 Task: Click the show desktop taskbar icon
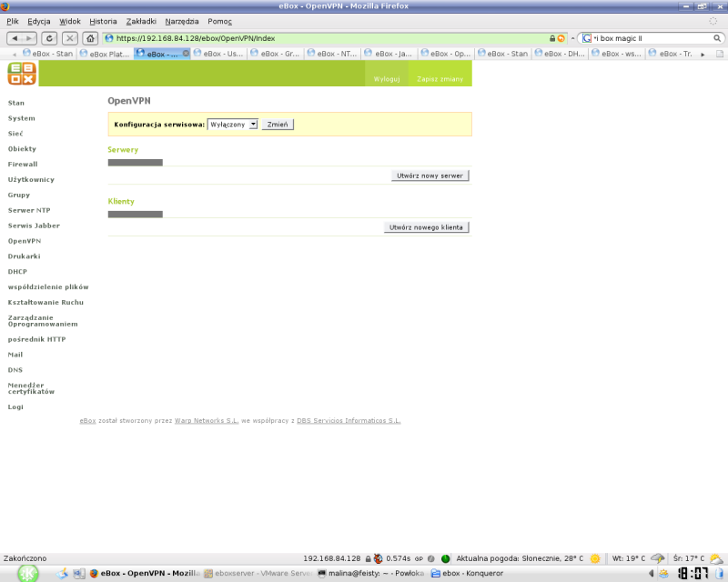click(x=62, y=574)
